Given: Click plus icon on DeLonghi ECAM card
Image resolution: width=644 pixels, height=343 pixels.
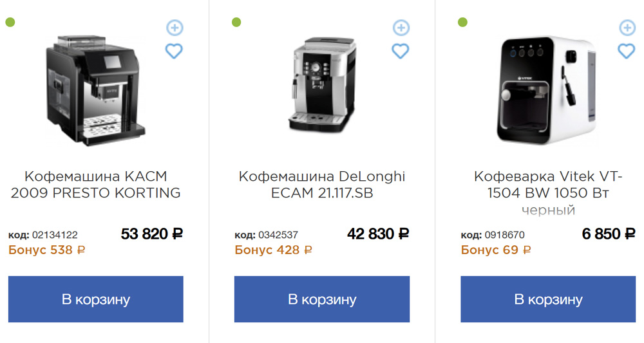Looking at the screenshot, I should (x=401, y=28).
